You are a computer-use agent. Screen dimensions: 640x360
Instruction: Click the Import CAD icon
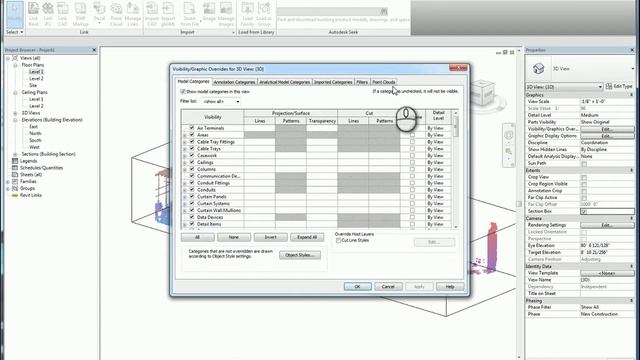click(152, 14)
